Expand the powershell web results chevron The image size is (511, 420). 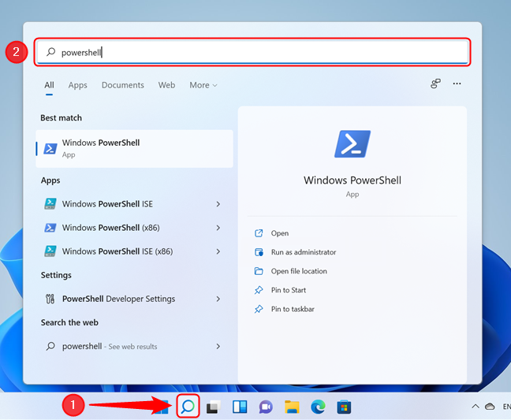218,346
